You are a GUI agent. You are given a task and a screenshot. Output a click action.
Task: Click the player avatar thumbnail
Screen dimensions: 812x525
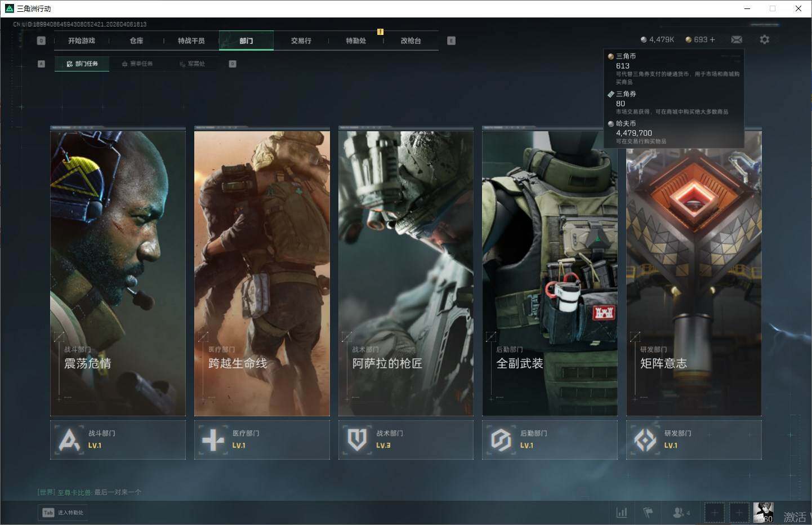coord(763,512)
